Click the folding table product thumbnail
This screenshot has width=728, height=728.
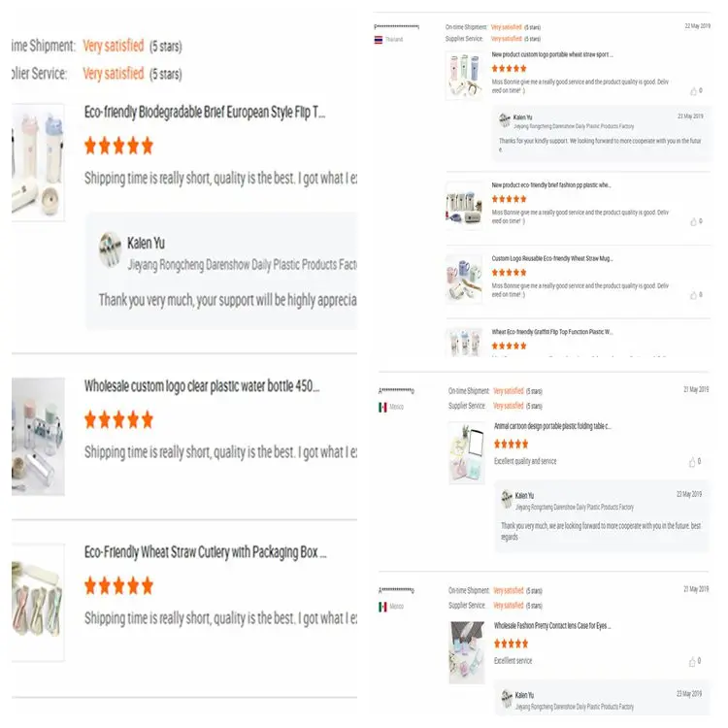[x=467, y=453]
